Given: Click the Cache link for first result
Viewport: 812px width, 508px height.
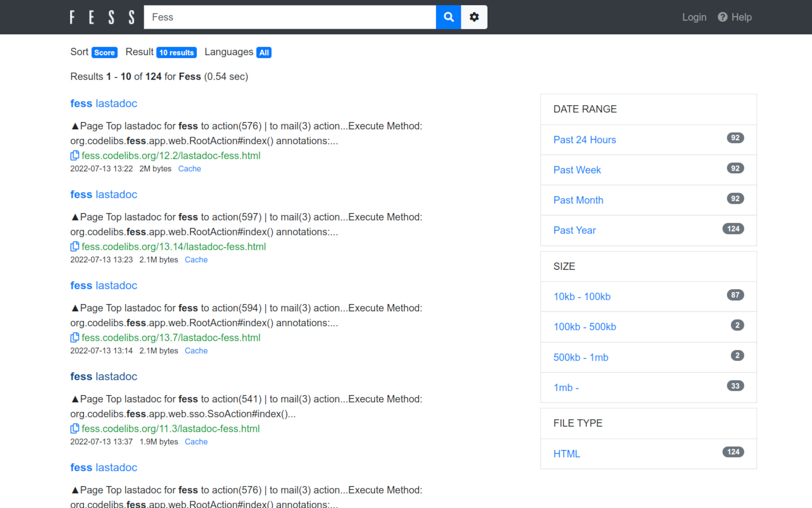Looking at the screenshot, I should [x=189, y=169].
